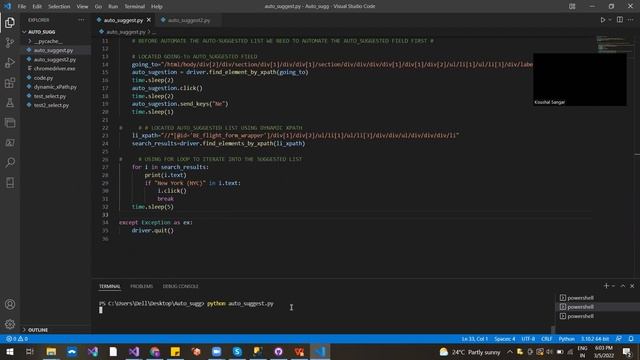Click Ln 33, Col 1 status item
Image resolution: width=640 pixels, height=360 pixels.
pyautogui.click(x=474, y=339)
